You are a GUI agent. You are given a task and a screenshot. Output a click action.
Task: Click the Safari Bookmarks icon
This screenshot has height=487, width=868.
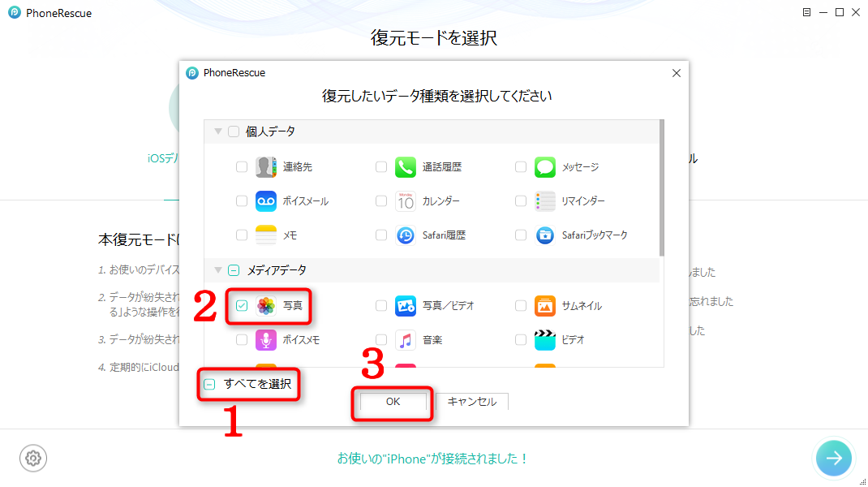tap(544, 235)
